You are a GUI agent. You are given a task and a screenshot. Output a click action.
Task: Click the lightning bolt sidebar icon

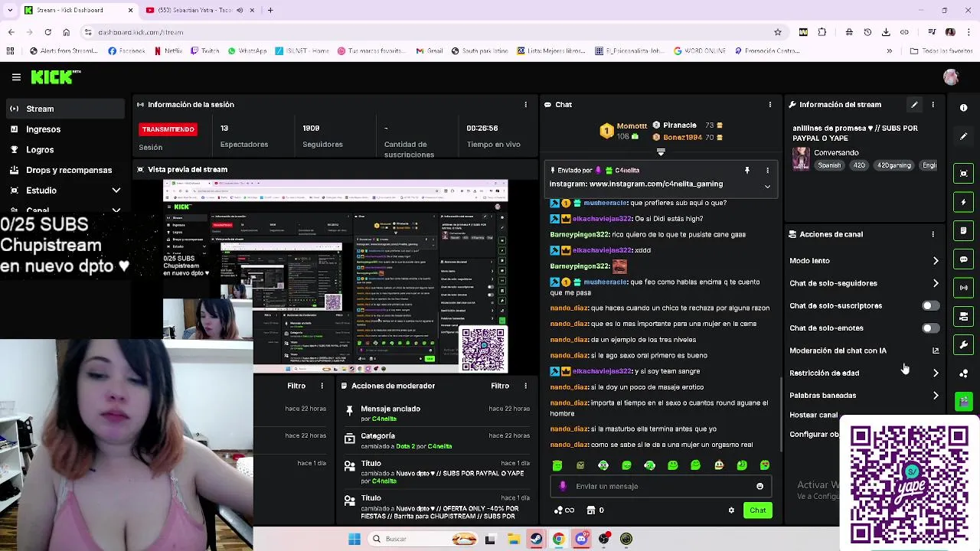(964, 202)
